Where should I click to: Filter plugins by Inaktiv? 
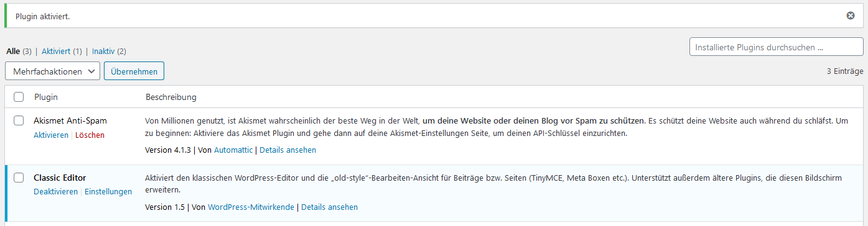click(103, 51)
